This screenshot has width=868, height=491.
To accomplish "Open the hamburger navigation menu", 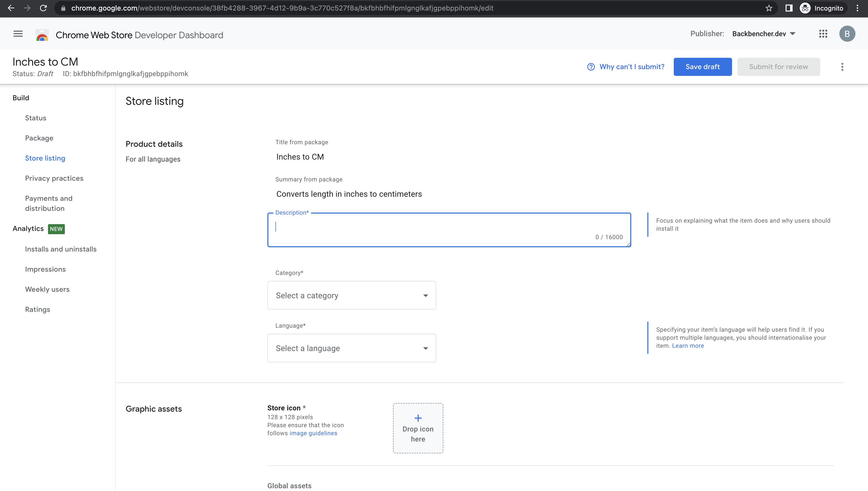I will coord(18,34).
